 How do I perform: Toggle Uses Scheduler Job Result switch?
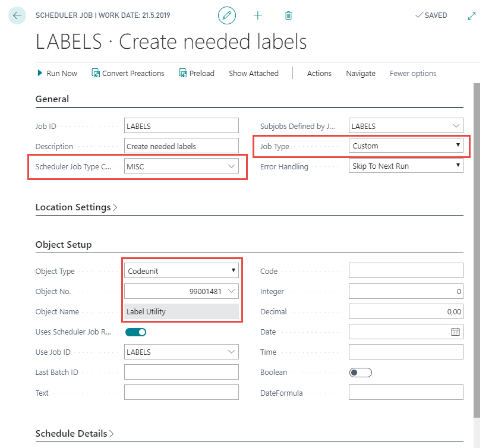coord(135,332)
